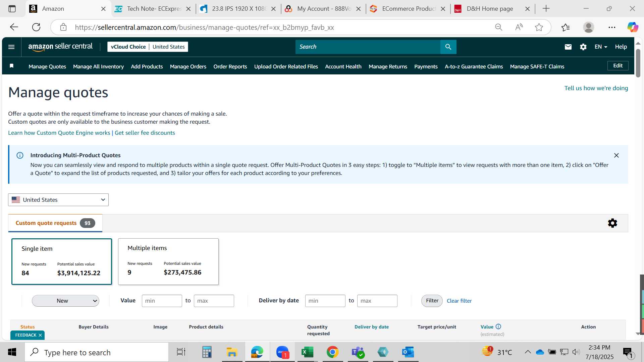Show hidden system tray icons

pos(528,352)
